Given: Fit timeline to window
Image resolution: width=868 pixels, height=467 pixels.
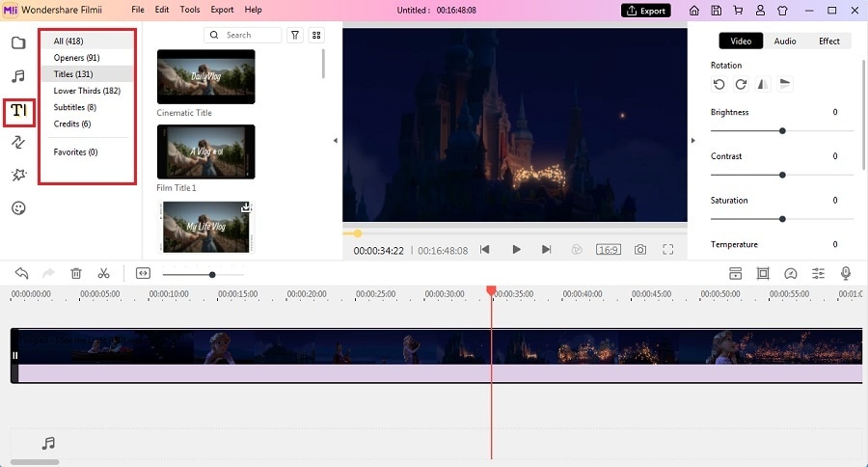Looking at the screenshot, I should tap(143, 273).
